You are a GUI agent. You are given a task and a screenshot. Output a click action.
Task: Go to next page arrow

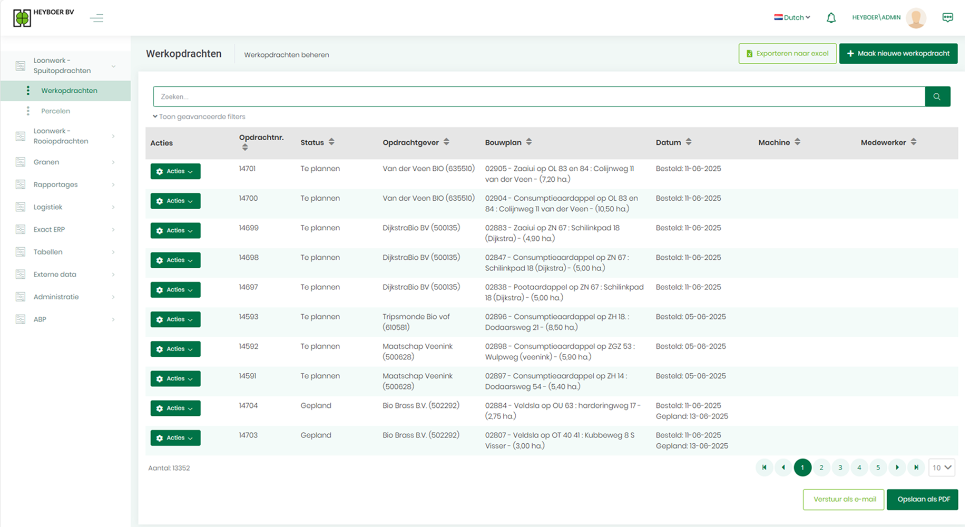coord(897,467)
